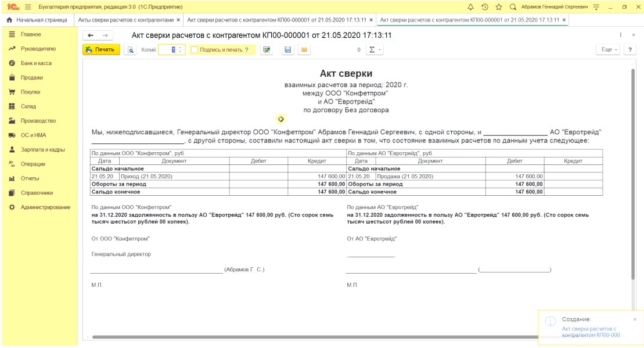Click the Руководителю chart icon
644x348 pixels.
pyautogui.click(x=12, y=49)
